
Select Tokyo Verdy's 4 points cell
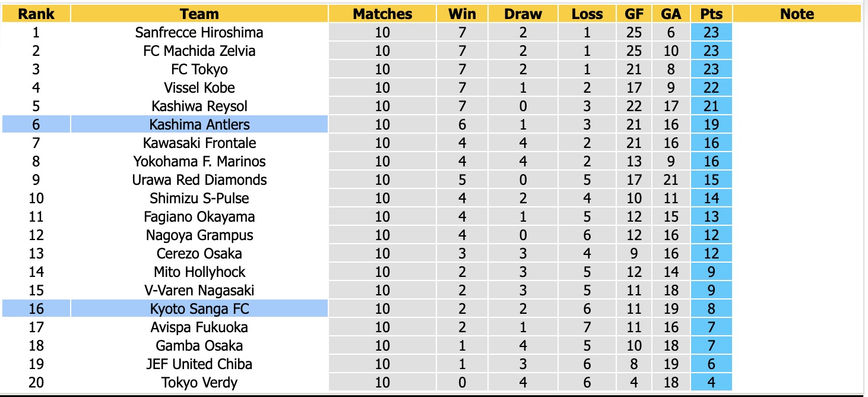point(711,382)
